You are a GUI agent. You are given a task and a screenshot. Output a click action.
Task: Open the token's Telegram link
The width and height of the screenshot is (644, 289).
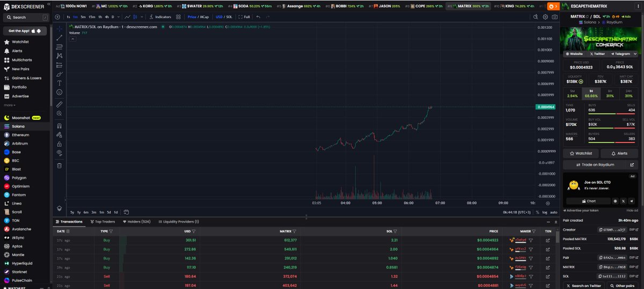620,54
